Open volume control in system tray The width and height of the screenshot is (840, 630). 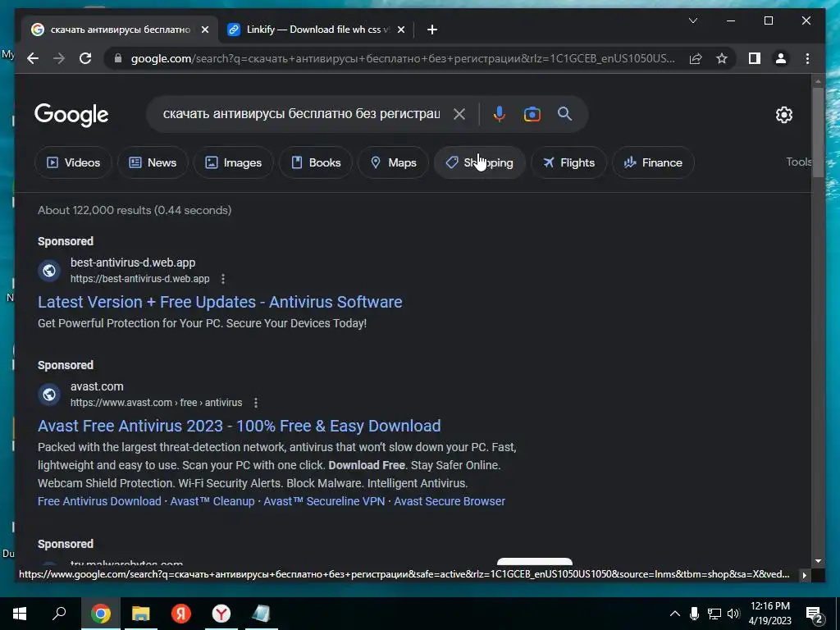coord(733,614)
